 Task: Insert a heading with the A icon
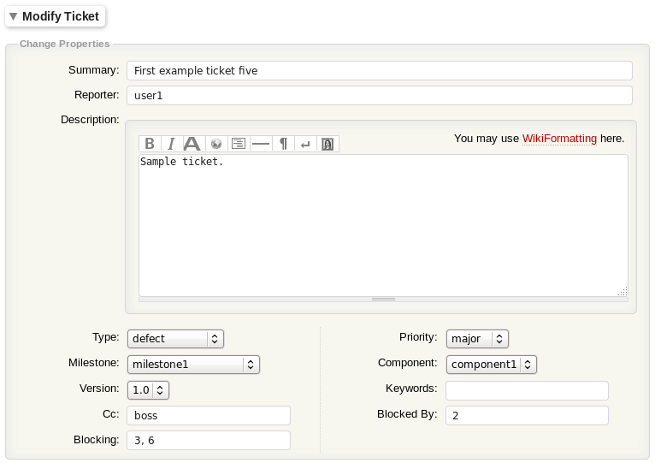point(192,144)
